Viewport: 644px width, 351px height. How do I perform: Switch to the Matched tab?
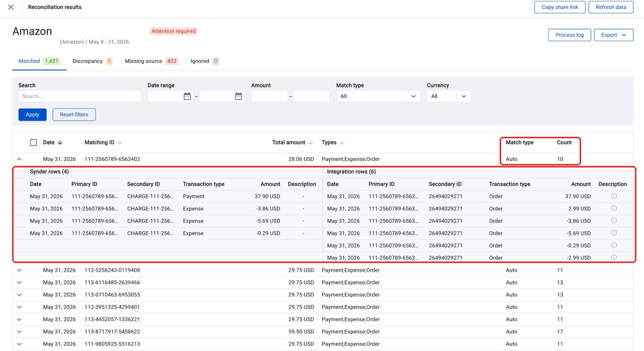click(x=39, y=61)
